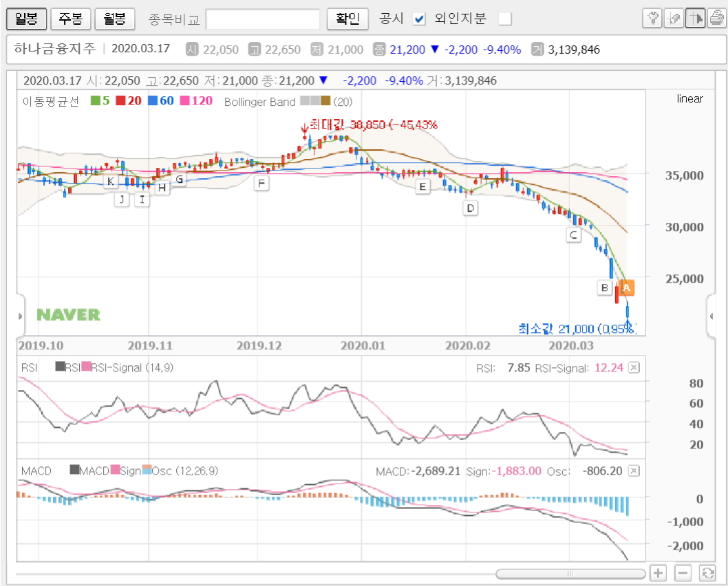Click the header closing price 21,200
The height and width of the screenshot is (586, 728).
coord(407,50)
